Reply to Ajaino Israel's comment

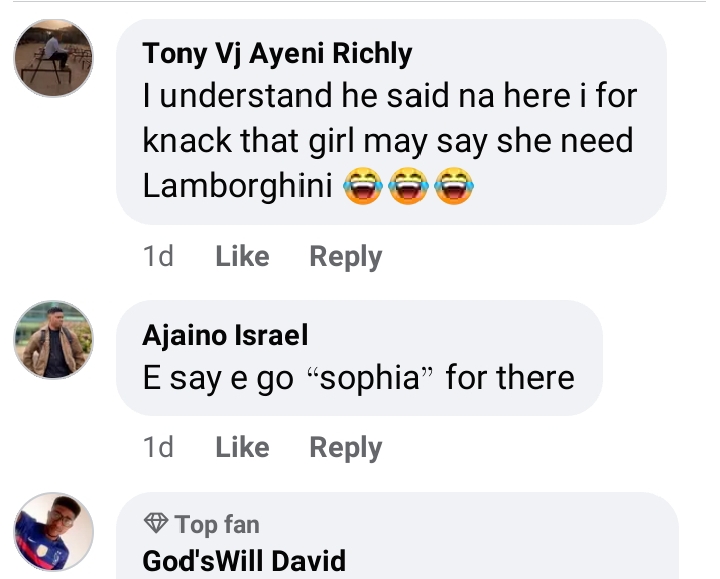pyautogui.click(x=345, y=447)
